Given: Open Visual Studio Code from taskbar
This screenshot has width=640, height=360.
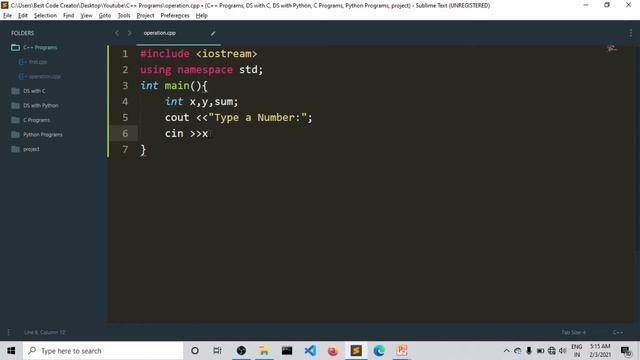Looking at the screenshot, I should coord(310,351).
